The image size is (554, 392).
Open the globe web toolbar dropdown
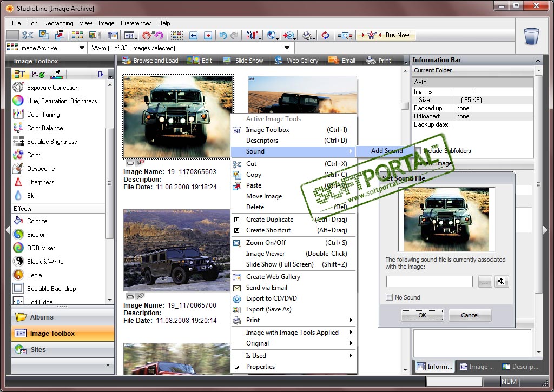273,35
